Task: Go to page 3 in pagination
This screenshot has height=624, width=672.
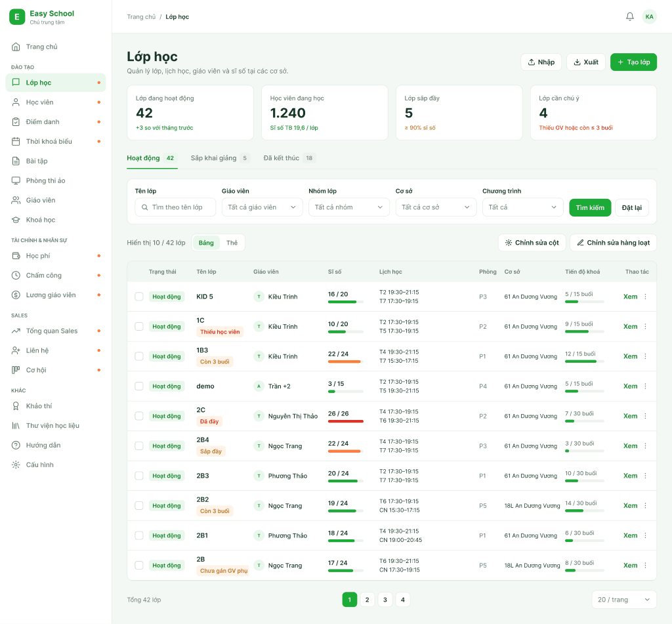Action: click(x=385, y=600)
